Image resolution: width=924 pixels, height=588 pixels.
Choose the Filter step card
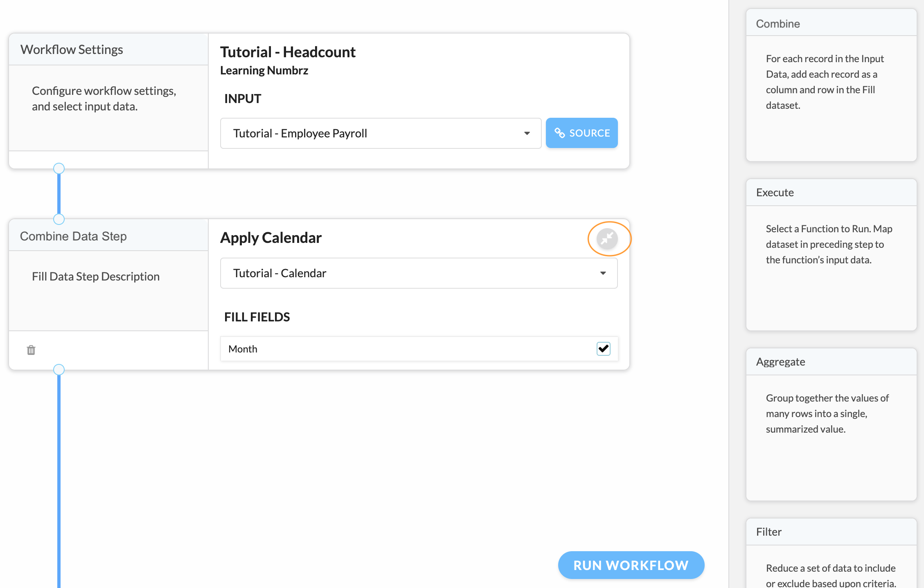click(x=831, y=553)
